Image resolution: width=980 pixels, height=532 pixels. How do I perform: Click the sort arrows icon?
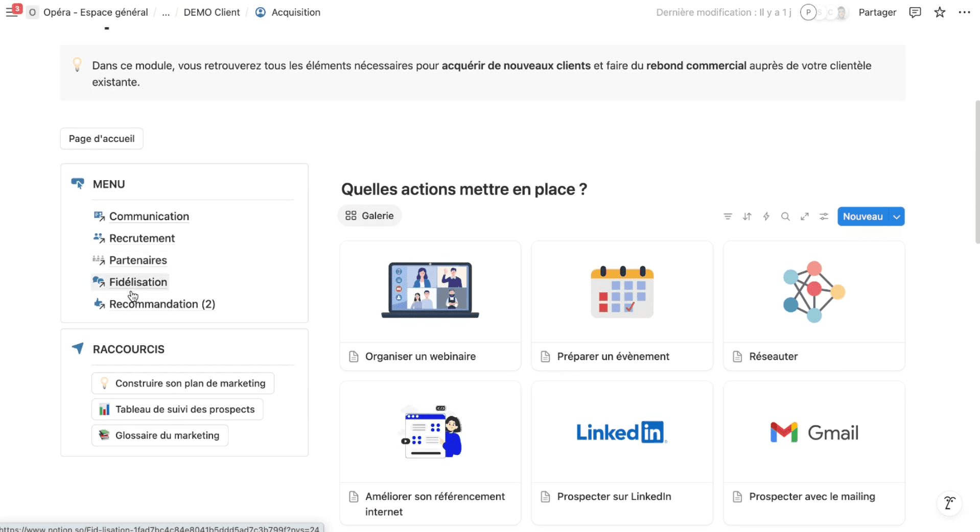coord(747,216)
